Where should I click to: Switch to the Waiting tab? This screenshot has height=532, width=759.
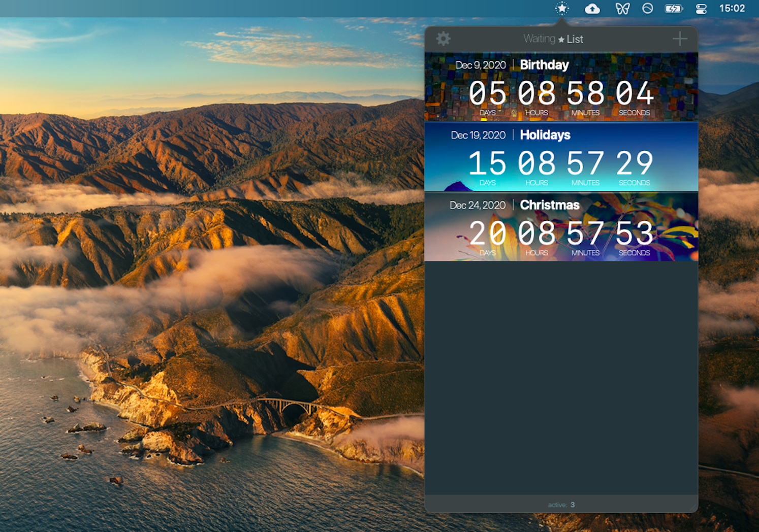540,39
